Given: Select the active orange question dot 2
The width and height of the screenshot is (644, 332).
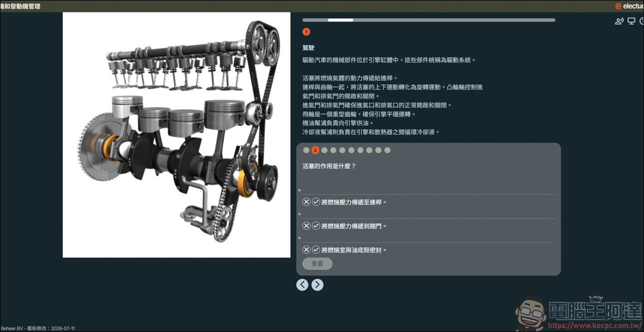Looking at the screenshot, I should coord(316,150).
